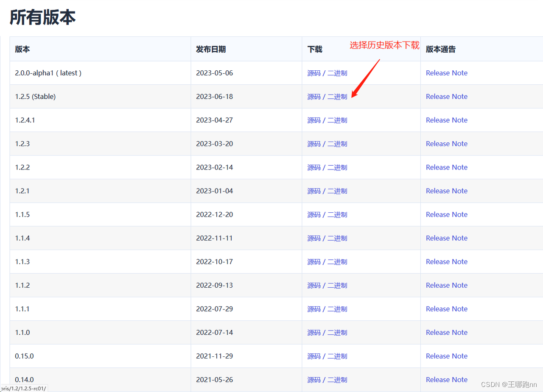The width and height of the screenshot is (543, 392).
Task: Open Release Note for version 1.2.1
Action: 447,191
